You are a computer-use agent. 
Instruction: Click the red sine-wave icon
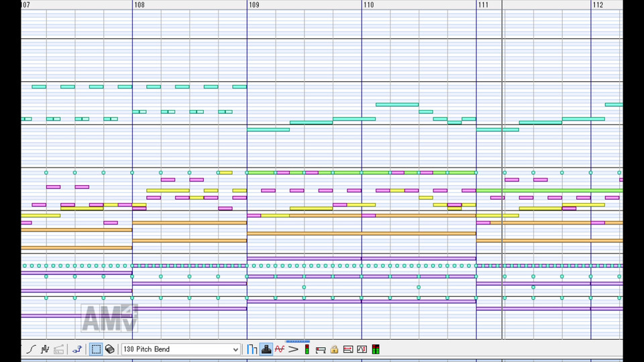[280, 349]
